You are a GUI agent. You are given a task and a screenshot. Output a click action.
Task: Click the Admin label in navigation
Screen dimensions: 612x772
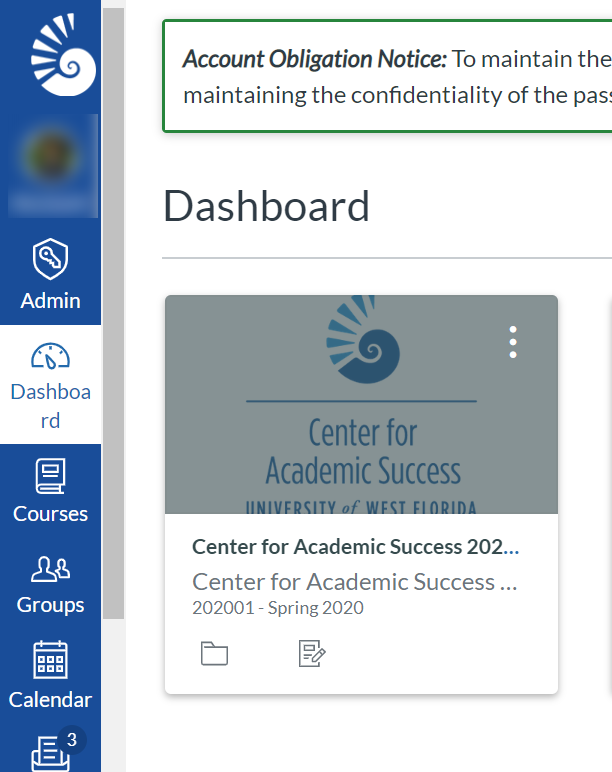coord(50,300)
